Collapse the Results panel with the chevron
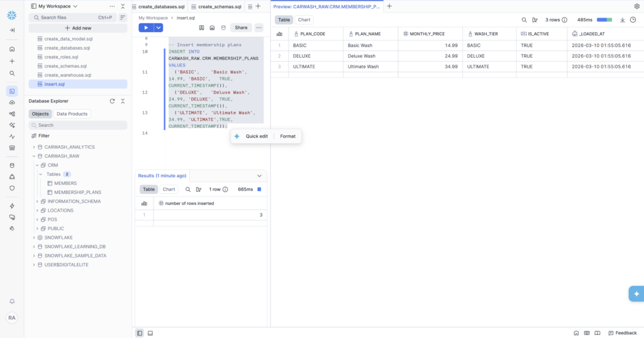This screenshot has width=644, height=338. [259, 176]
